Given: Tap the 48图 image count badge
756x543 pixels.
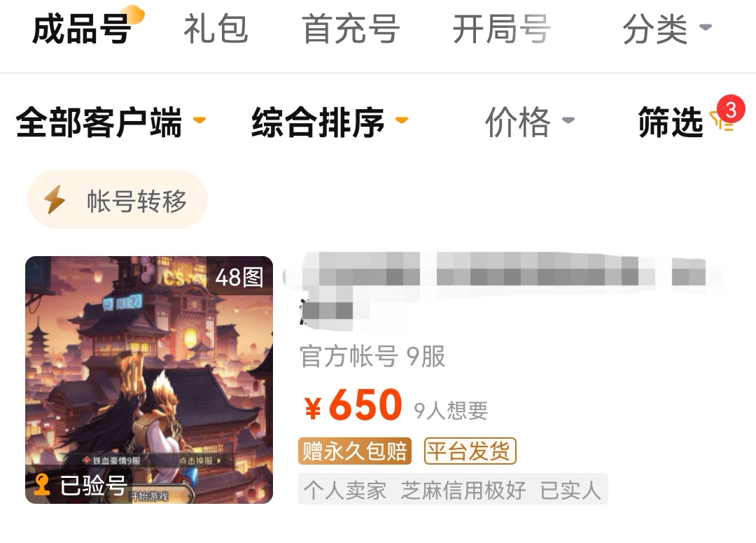Looking at the screenshot, I should coord(239,277).
